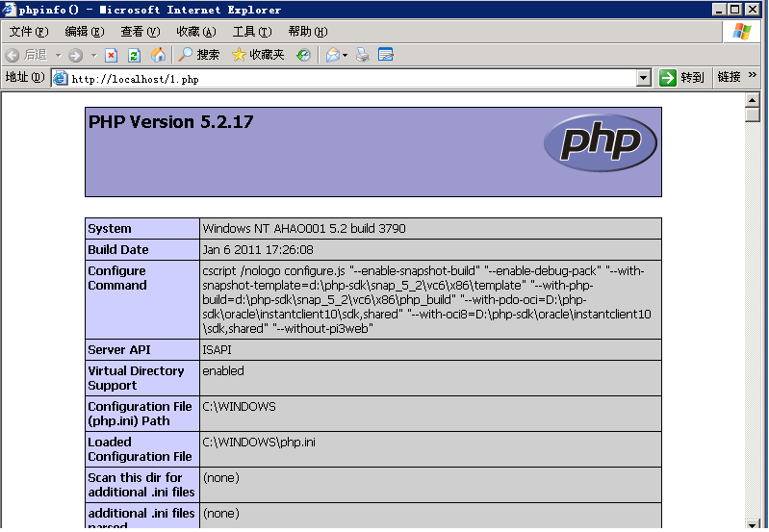769x532 pixels.
Task: Click the Forward arrow button
Action: (75, 55)
